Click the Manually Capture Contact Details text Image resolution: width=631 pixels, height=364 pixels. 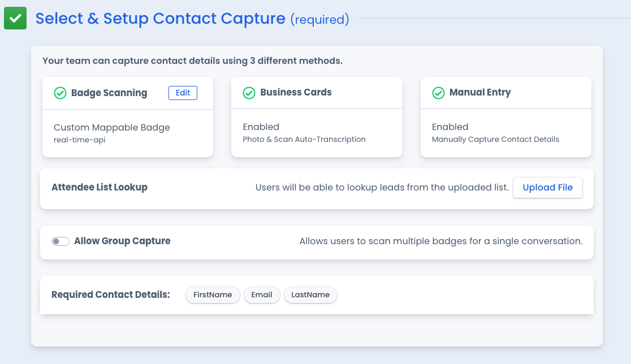(495, 140)
